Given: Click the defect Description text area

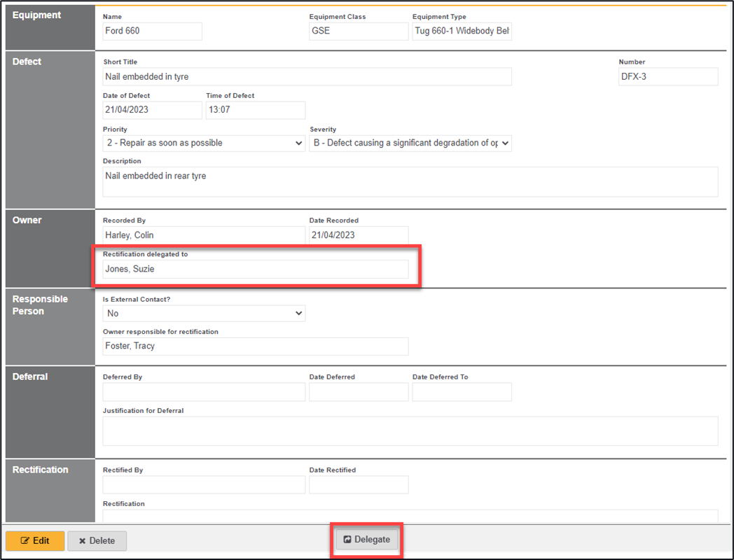Looking at the screenshot, I should tap(410, 181).
